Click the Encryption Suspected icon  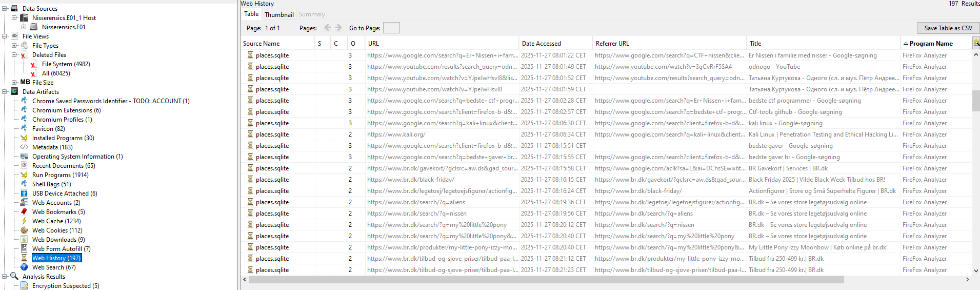(x=24, y=285)
